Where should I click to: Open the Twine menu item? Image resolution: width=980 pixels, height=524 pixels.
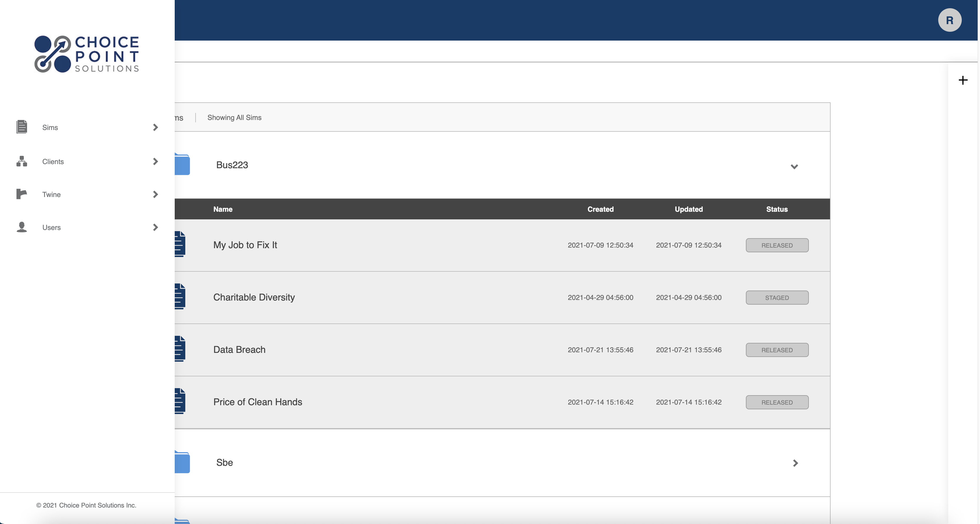click(51, 194)
